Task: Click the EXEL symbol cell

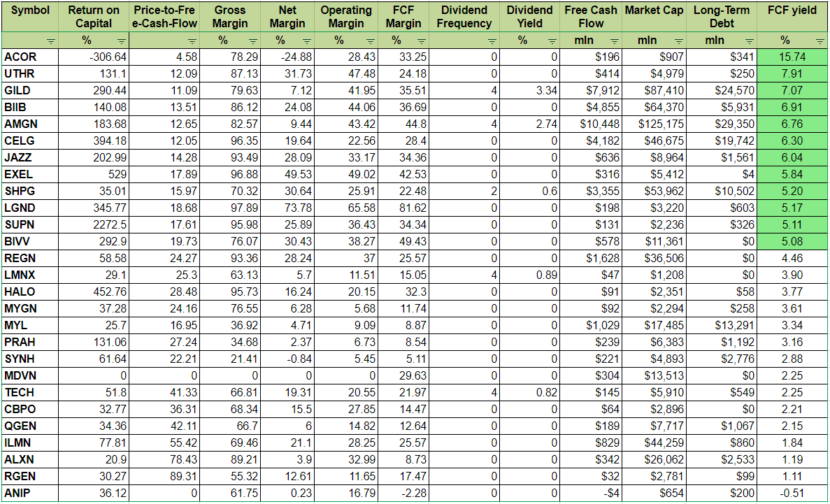Action: (x=29, y=175)
